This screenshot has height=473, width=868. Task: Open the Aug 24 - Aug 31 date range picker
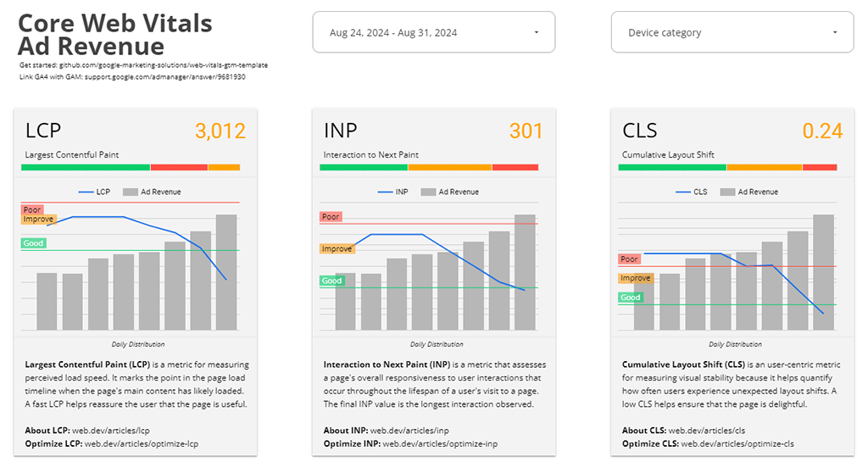pyautogui.click(x=433, y=32)
